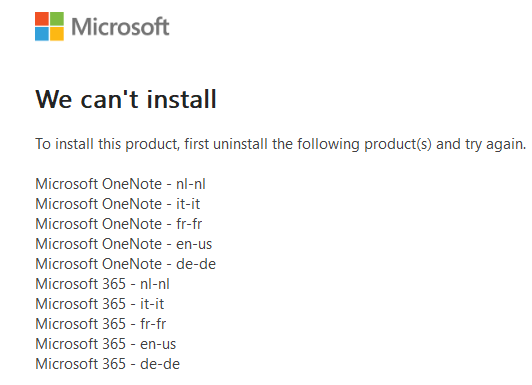Select Microsoft OneNote - nl-nl entry
Screen dimensions: 532x385
click(x=120, y=184)
